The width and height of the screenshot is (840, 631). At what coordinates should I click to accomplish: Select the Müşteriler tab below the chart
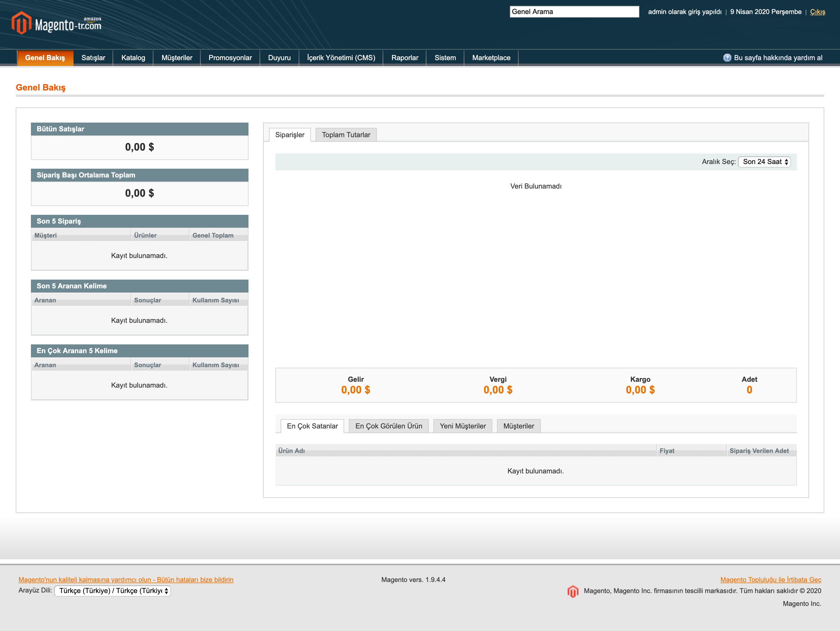coord(518,426)
